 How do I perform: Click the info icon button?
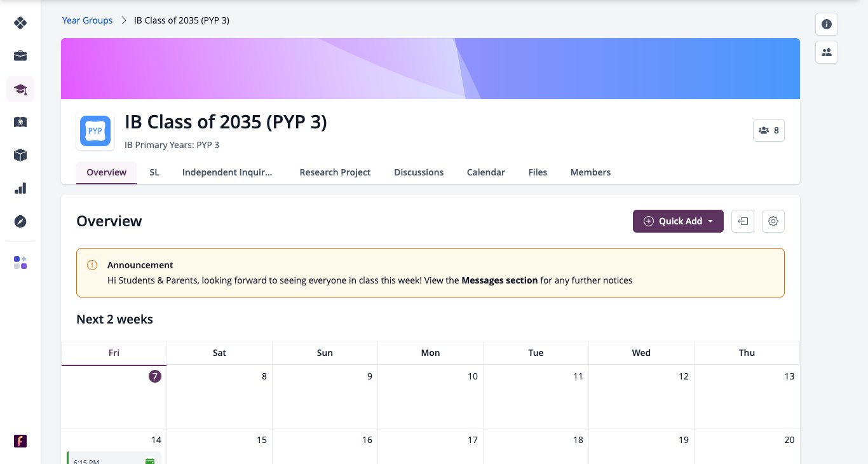point(827,24)
